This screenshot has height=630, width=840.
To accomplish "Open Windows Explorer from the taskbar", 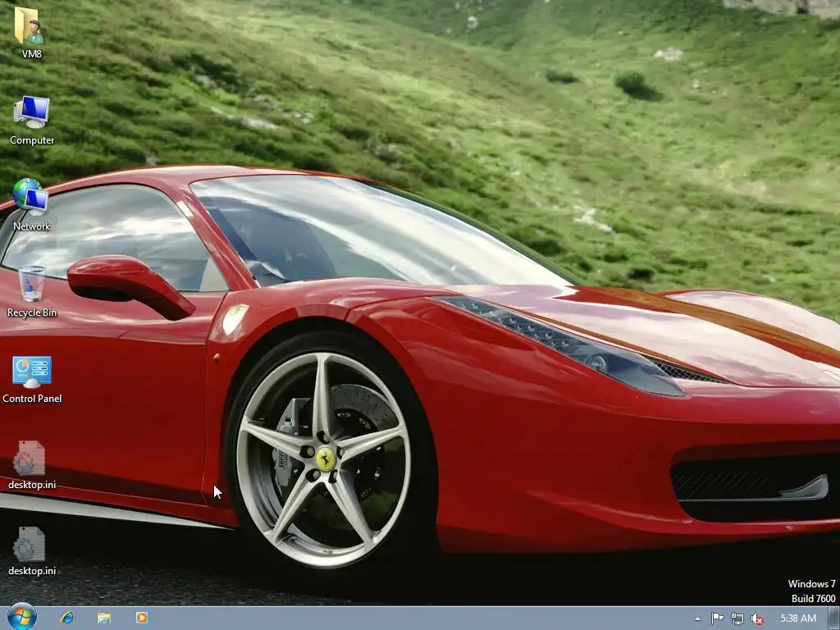I will (x=104, y=619).
